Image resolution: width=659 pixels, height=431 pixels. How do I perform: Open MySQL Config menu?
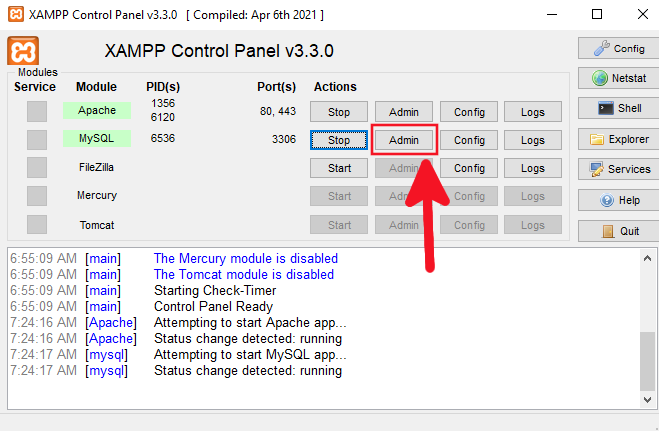point(469,140)
